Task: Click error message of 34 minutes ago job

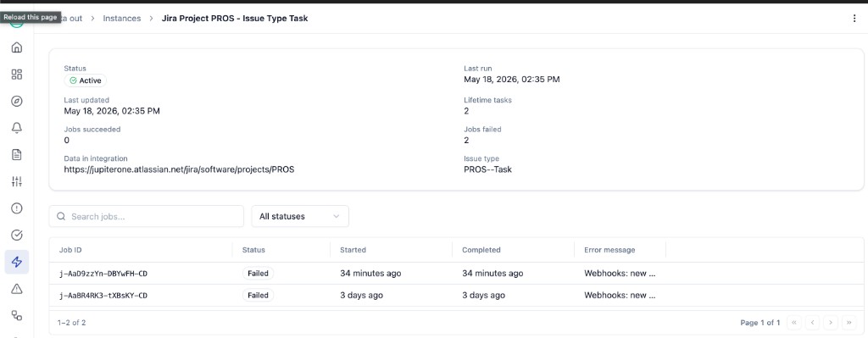Action: click(620, 274)
